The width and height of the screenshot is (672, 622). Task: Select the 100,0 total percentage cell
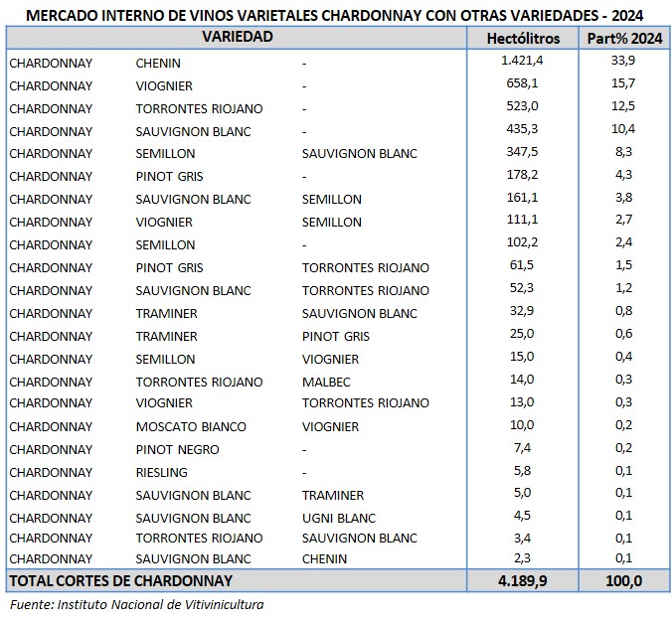tap(623, 580)
